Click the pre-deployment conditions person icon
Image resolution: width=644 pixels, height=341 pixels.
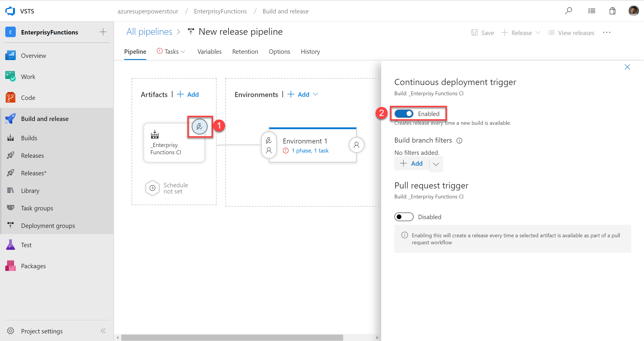click(269, 150)
